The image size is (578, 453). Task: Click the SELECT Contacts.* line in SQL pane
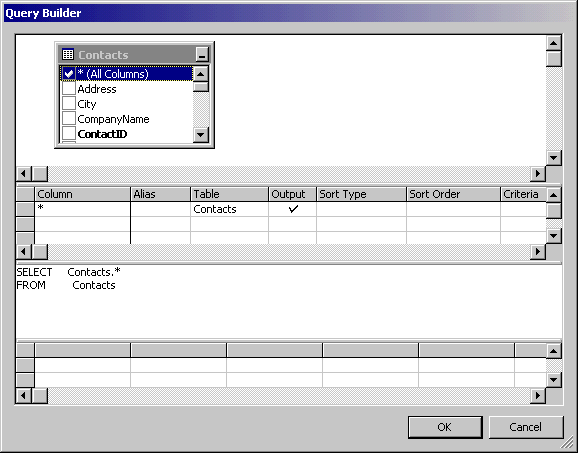[x=69, y=272]
